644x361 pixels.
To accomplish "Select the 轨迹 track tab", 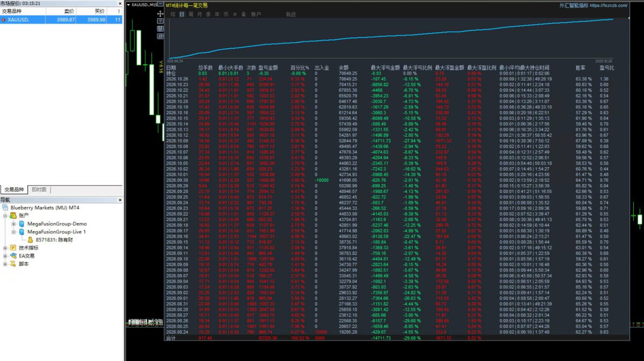I will point(291,14).
